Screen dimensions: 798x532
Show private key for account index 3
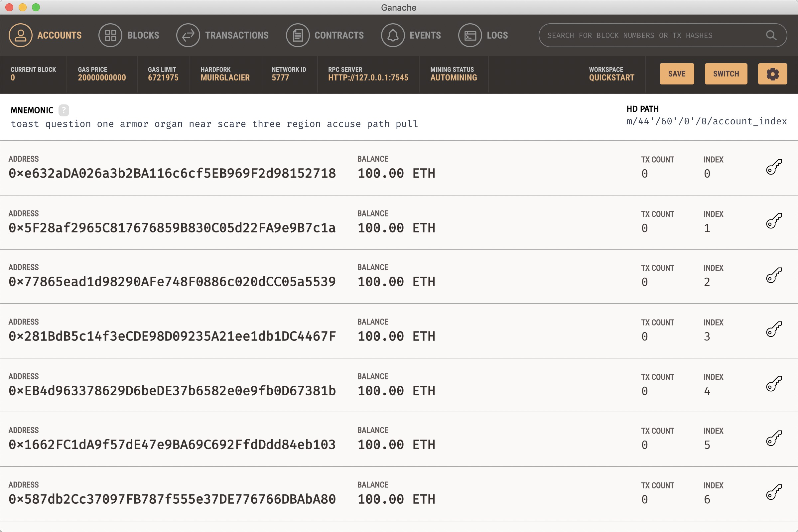point(774,330)
